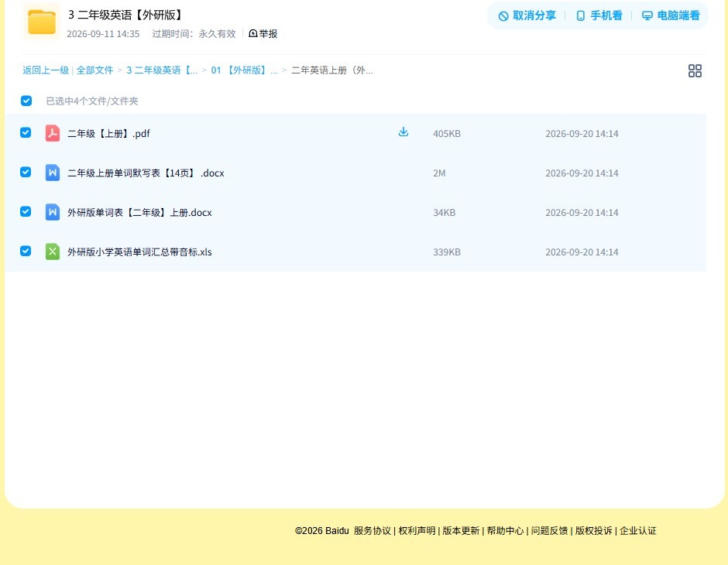The width and height of the screenshot is (728, 565).
Task: Click the share date 2026-09-11 14:35
Action: pyautogui.click(x=103, y=34)
